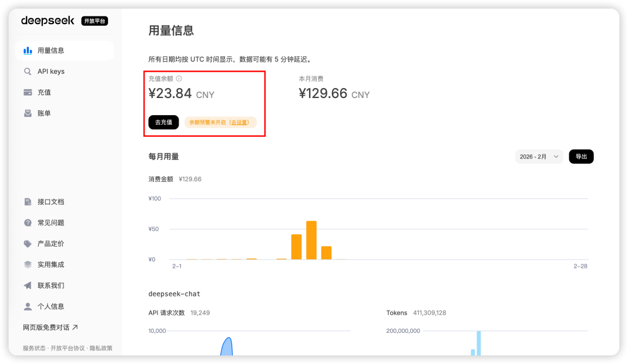Click the 联系我们 megaphone icon

(x=28, y=285)
